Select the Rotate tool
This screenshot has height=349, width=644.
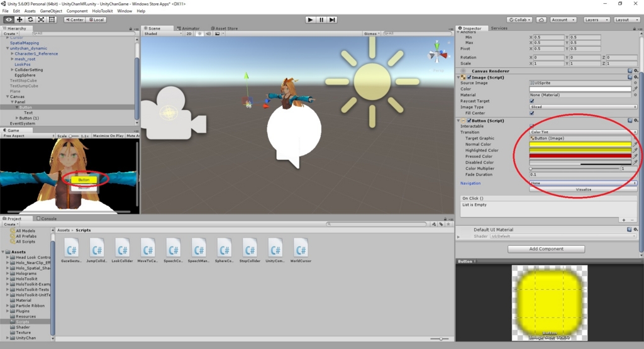coord(30,19)
